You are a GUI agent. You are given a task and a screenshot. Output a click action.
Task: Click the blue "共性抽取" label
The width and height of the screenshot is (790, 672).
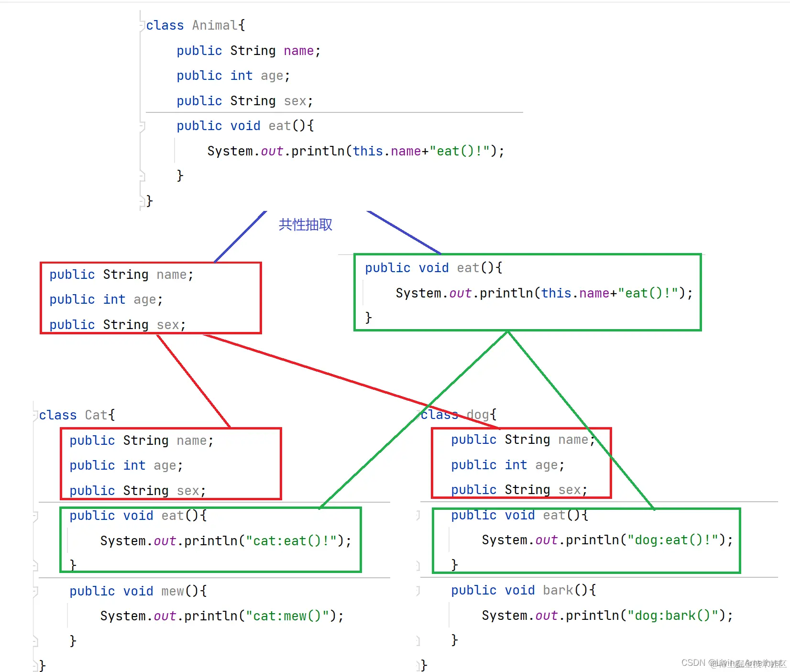[x=306, y=225]
